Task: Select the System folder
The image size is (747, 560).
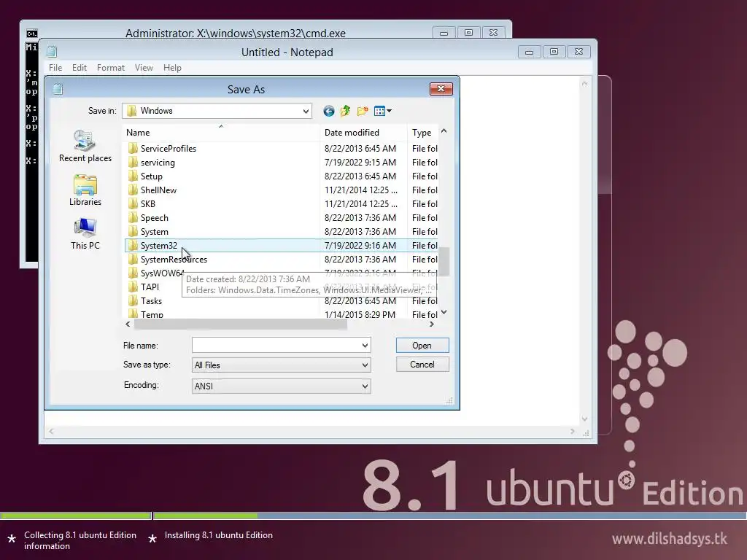Action: click(x=155, y=231)
